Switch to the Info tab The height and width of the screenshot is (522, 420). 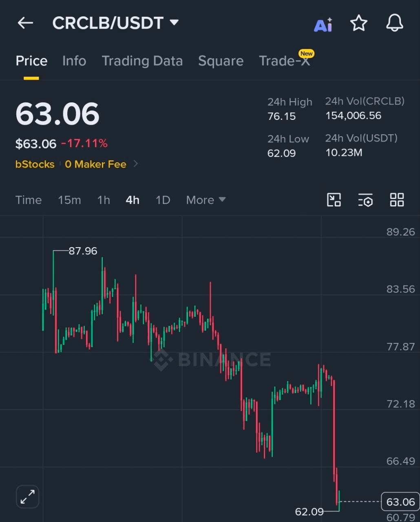point(74,61)
